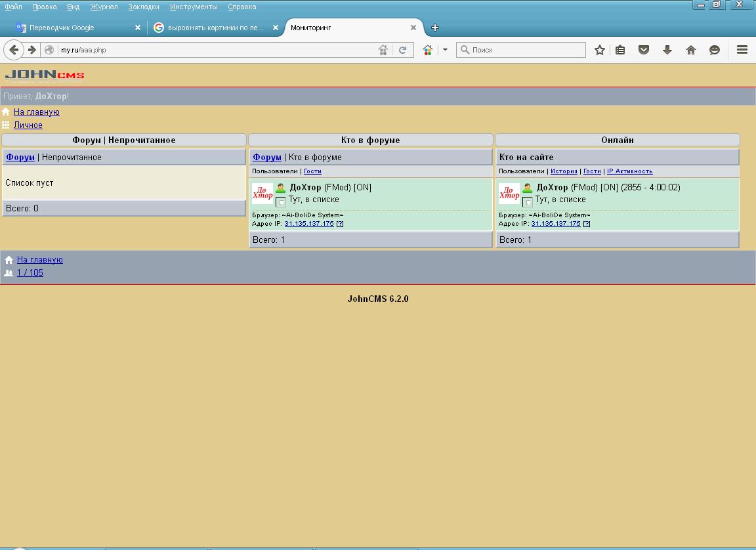Open the Закладки menu
756x550 pixels.
coord(144,7)
